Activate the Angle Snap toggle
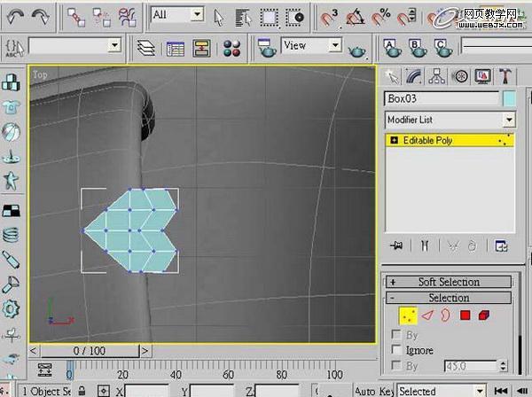The height and width of the screenshot is (397, 532). click(x=356, y=17)
